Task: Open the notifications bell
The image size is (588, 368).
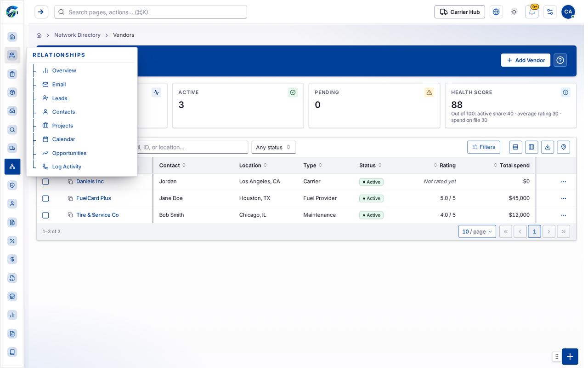Action: tap(532, 12)
